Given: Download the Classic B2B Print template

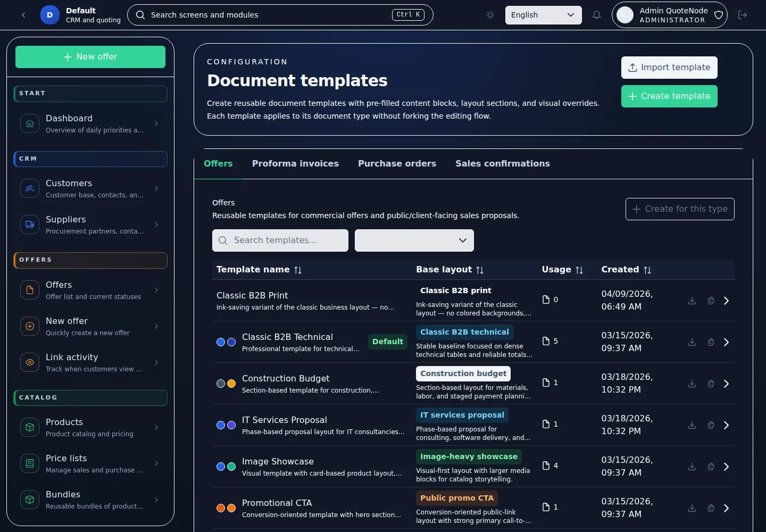Looking at the screenshot, I should [x=692, y=301].
